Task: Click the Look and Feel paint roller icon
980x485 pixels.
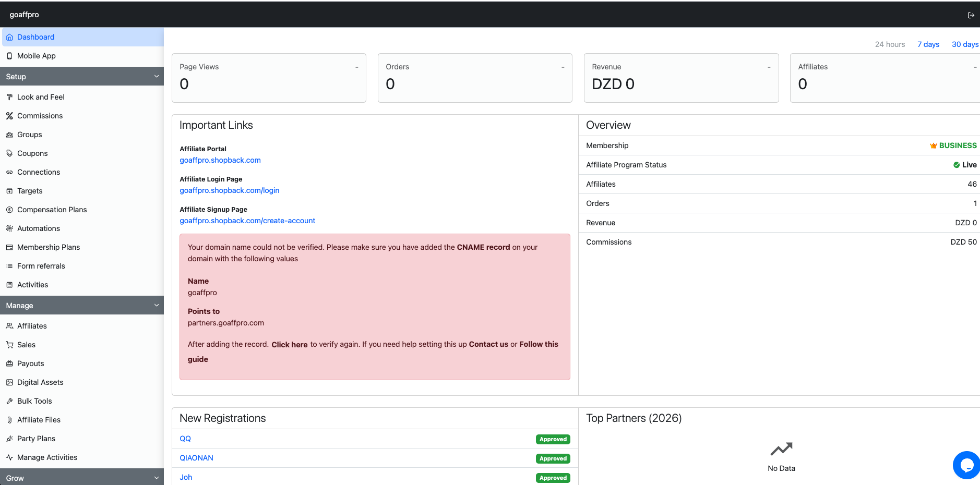Action: point(9,97)
